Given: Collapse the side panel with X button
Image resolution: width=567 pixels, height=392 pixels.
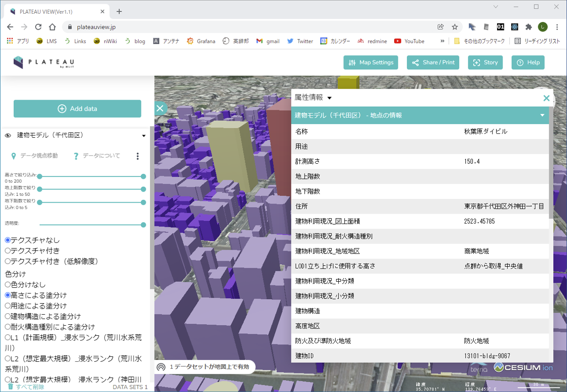Looking at the screenshot, I should click(x=160, y=108).
